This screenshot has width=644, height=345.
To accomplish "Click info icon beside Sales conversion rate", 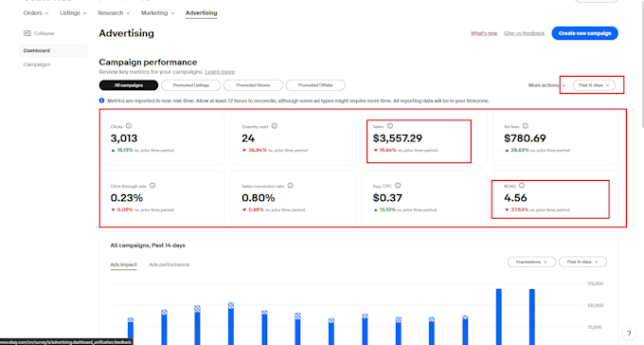I will tap(291, 186).
